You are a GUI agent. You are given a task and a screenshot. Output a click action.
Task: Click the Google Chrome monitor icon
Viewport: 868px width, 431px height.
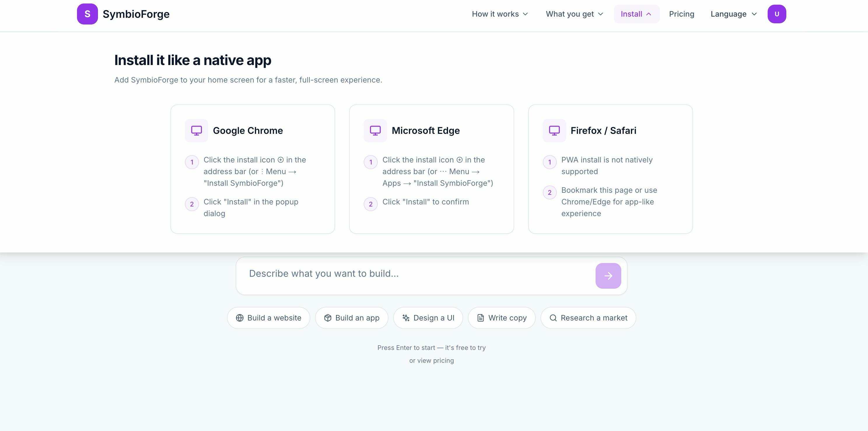tap(197, 130)
